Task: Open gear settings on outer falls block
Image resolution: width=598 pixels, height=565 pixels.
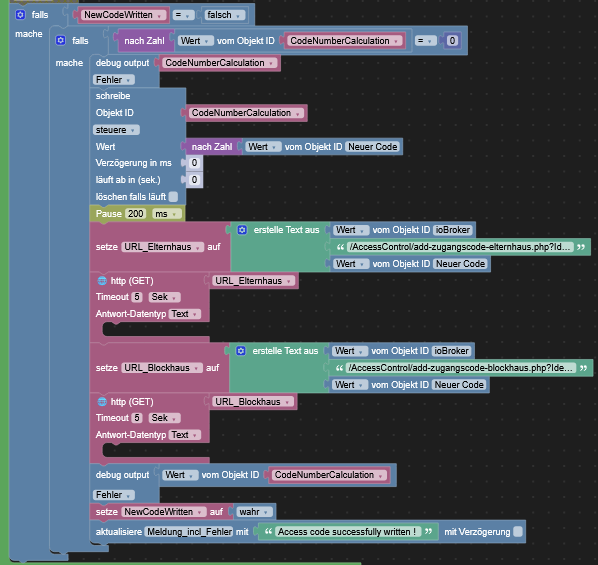Action: click(x=20, y=14)
